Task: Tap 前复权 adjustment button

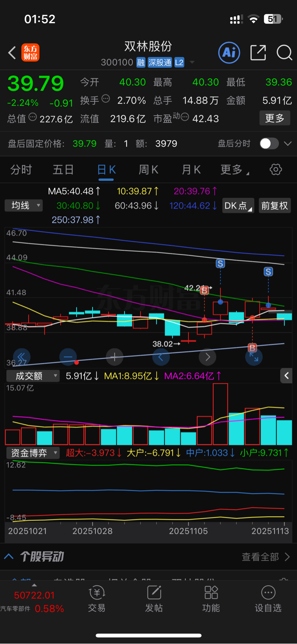Action: tap(275, 206)
